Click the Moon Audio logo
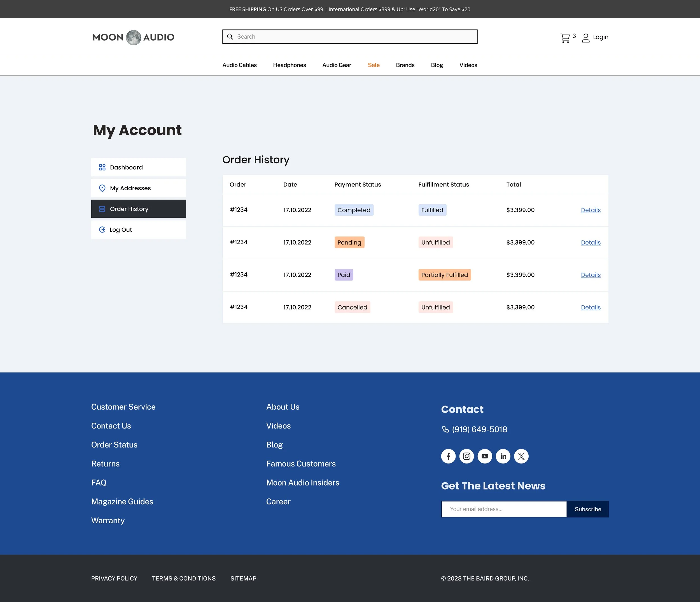700x602 pixels. [x=134, y=37]
